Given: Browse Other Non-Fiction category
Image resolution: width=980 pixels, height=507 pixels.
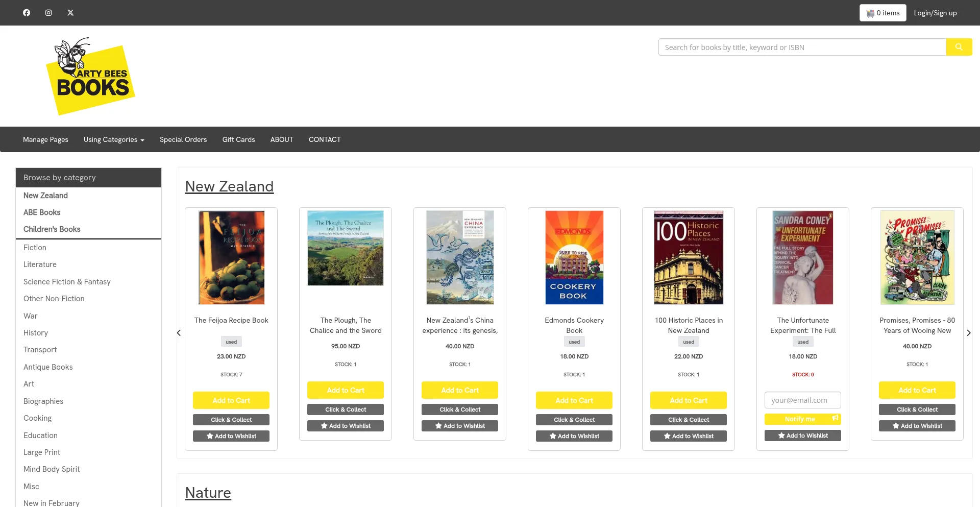Looking at the screenshot, I should [x=54, y=299].
